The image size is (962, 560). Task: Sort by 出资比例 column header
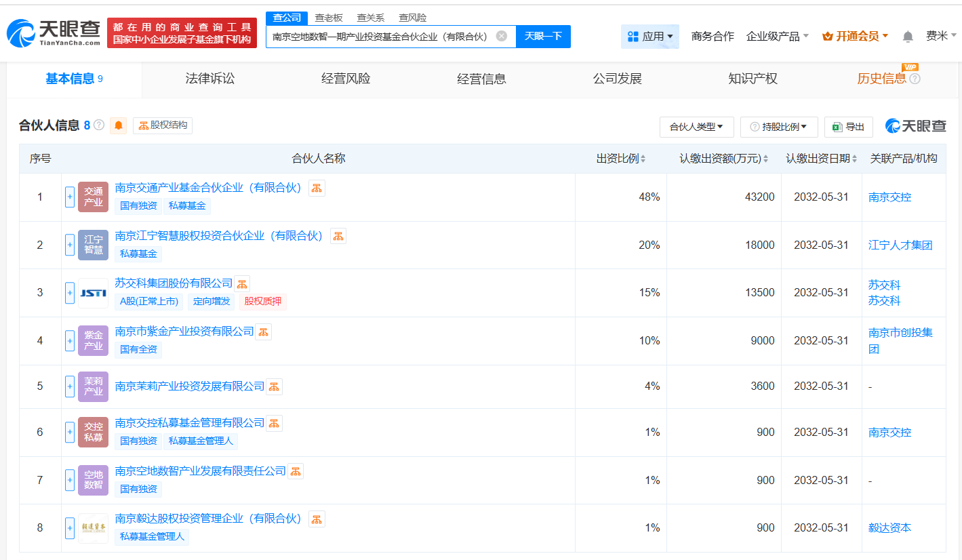[620, 159]
